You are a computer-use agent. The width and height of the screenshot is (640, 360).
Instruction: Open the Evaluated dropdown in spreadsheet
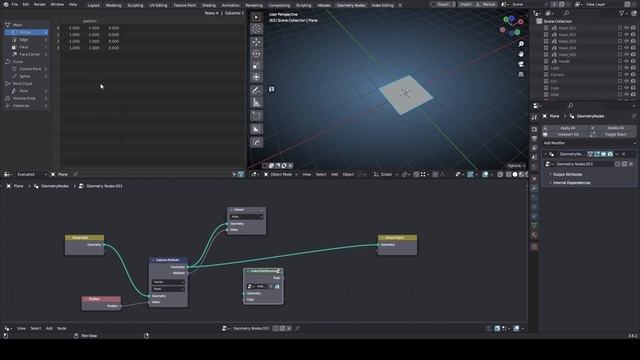31,174
